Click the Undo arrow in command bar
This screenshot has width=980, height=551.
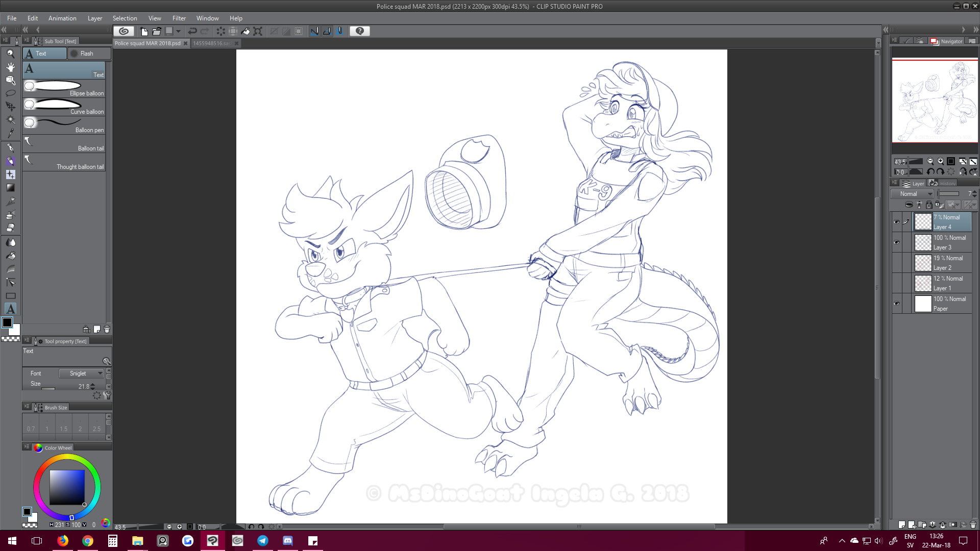pos(192,31)
